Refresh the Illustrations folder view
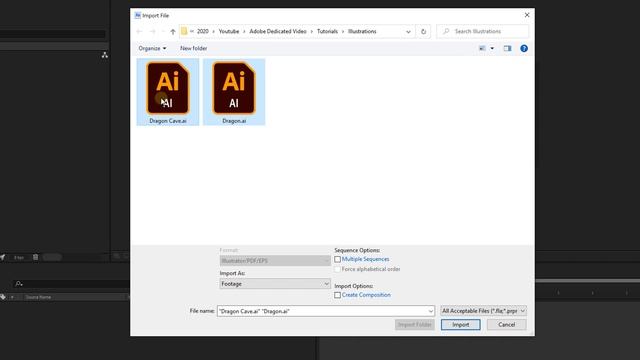Image resolution: width=640 pixels, height=360 pixels. click(x=423, y=31)
